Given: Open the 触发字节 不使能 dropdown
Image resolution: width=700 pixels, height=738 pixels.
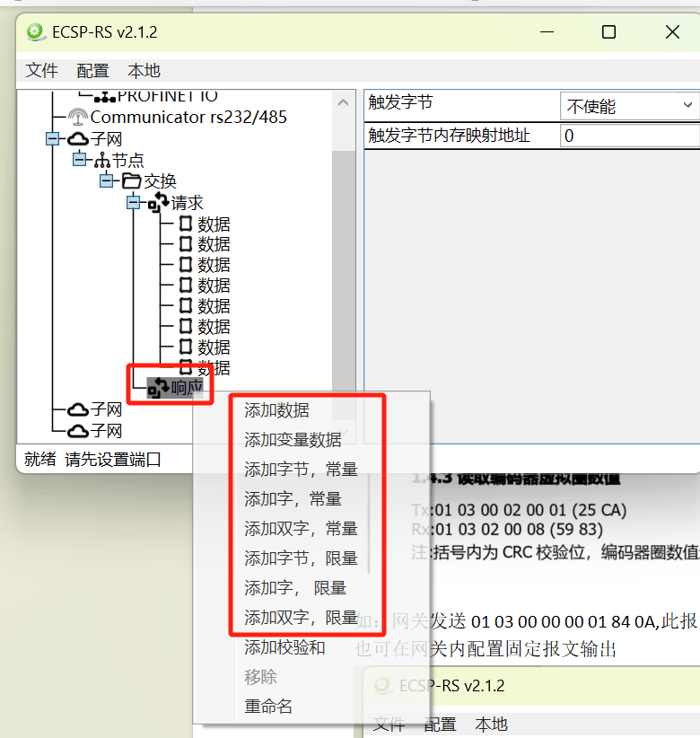Looking at the screenshot, I should (x=629, y=106).
